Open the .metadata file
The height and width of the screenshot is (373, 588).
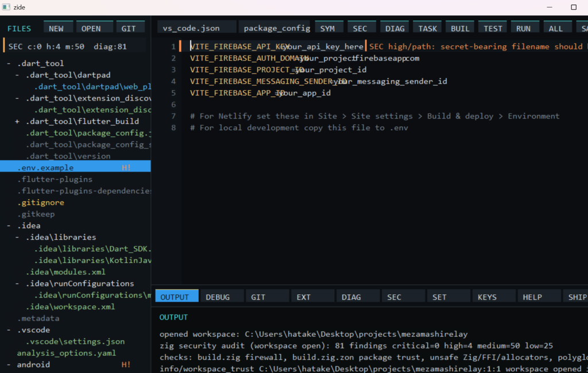[x=38, y=318]
